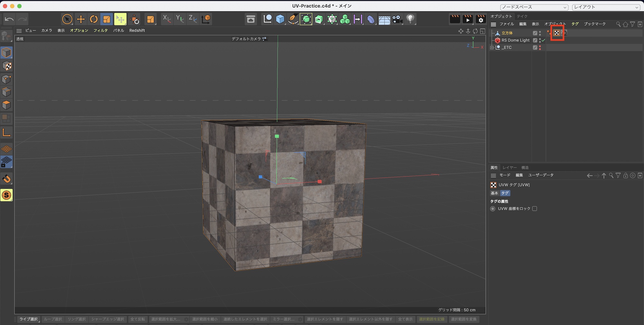Click the ループ選択 button
The height and width of the screenshot is (325, 644).
tap(53, 319)
